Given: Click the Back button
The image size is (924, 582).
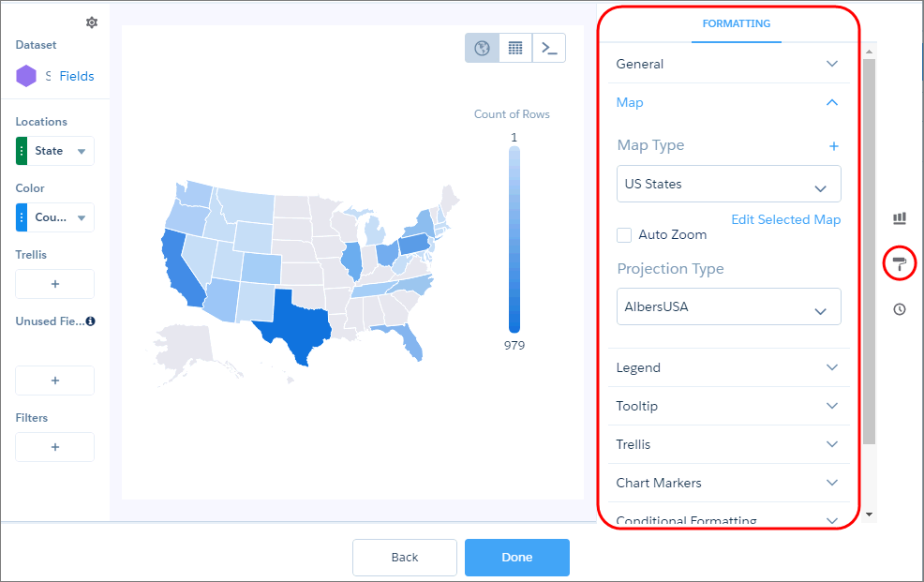Looking at the screenshot, I should [x=405, y=558].
